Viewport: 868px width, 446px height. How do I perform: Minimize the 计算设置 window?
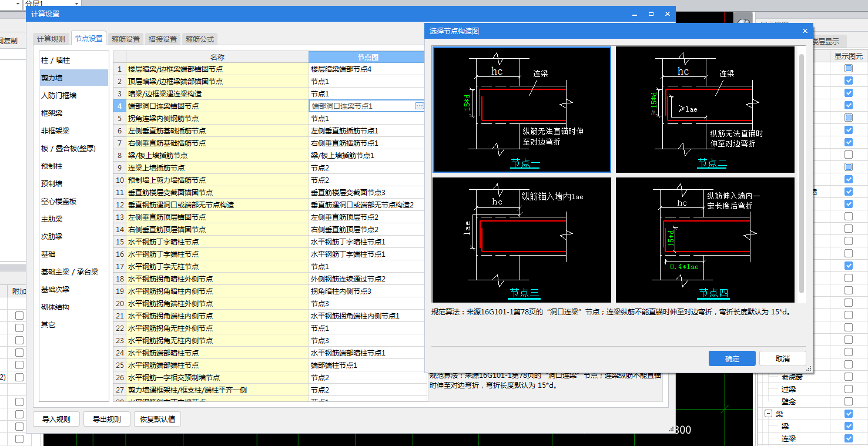pyautogui.click(x=634, y=14)
